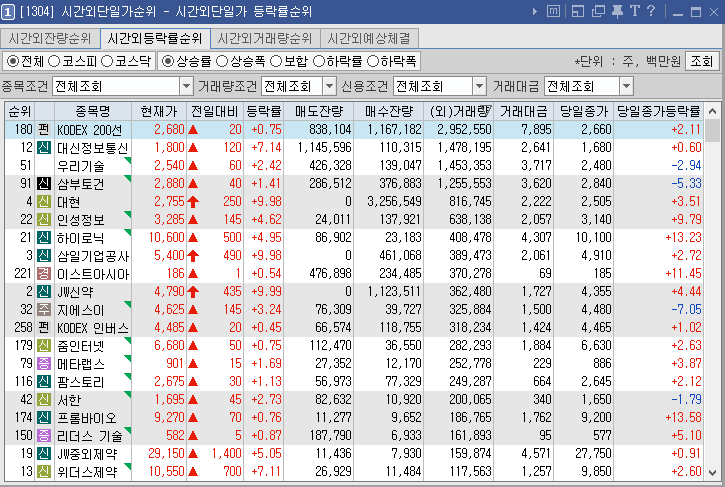The height and width of the screenshot is (487, 725).
Task: Click the 경 badge beside 이스트아시아
Action: (44, 273)
